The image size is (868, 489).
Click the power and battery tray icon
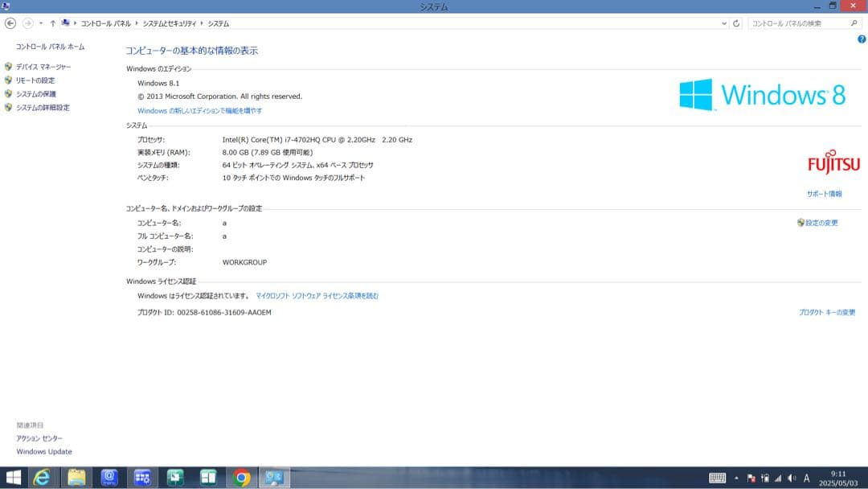click(765, 477)
